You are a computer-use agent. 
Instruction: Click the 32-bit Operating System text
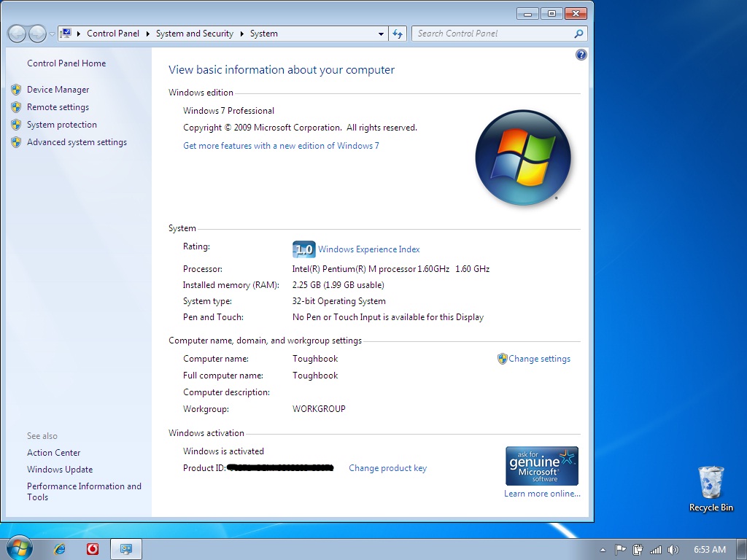click(x=338, y=301)
